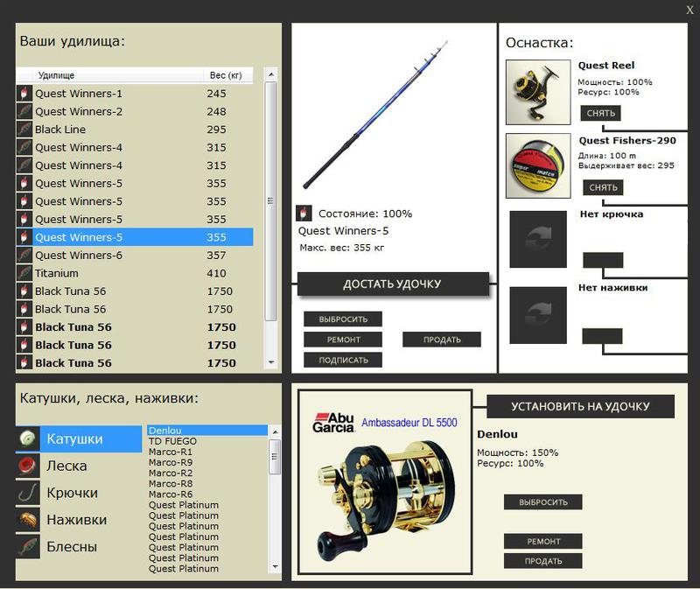Select Marco-R1 in reel list
700x589 pixels.
(207, 452)
